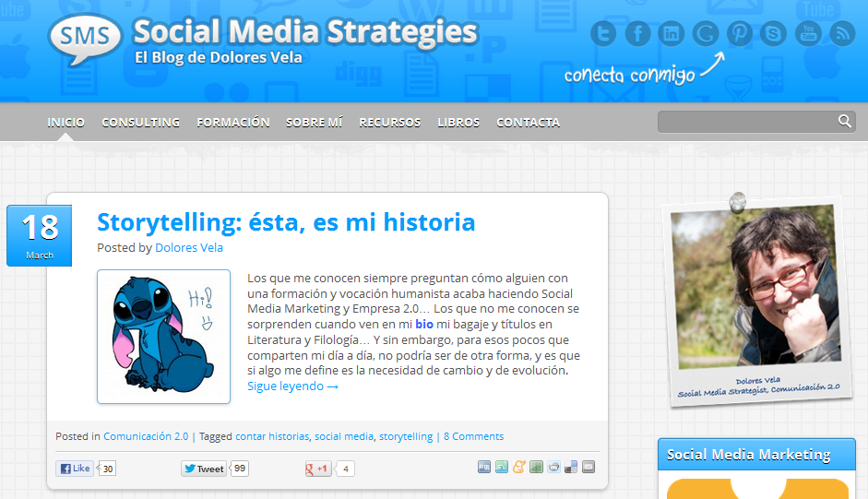The image size is (868, 499).
Task: Share post via green square bookmark icon
Action: point(536,467)
